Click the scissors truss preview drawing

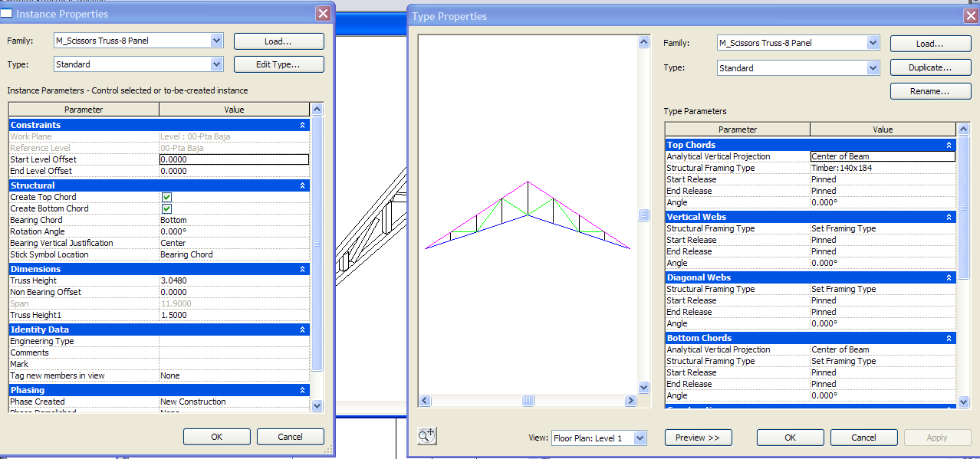click(x=528, y=215)
